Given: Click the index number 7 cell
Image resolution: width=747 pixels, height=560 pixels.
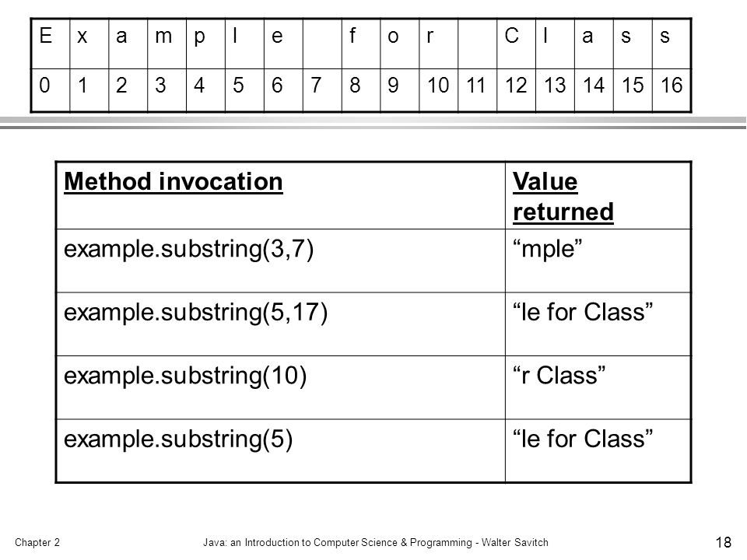Looking at the screenshot, I should coord(322,90).
